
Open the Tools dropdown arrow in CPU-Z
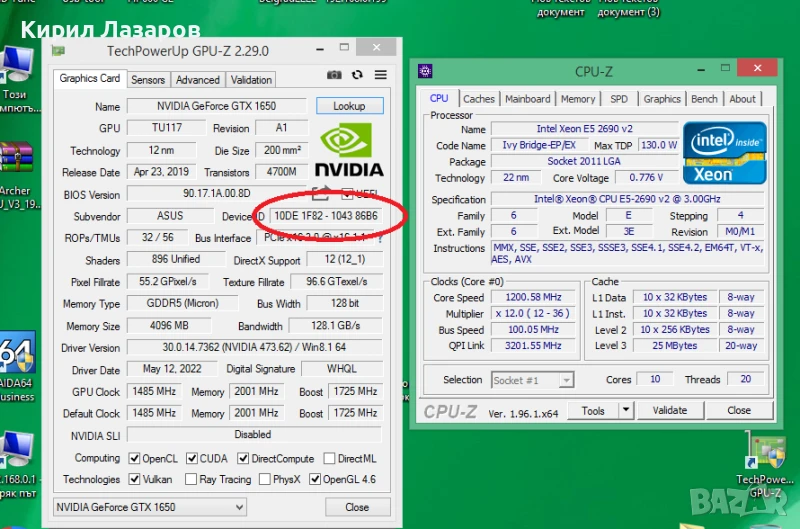626,410
